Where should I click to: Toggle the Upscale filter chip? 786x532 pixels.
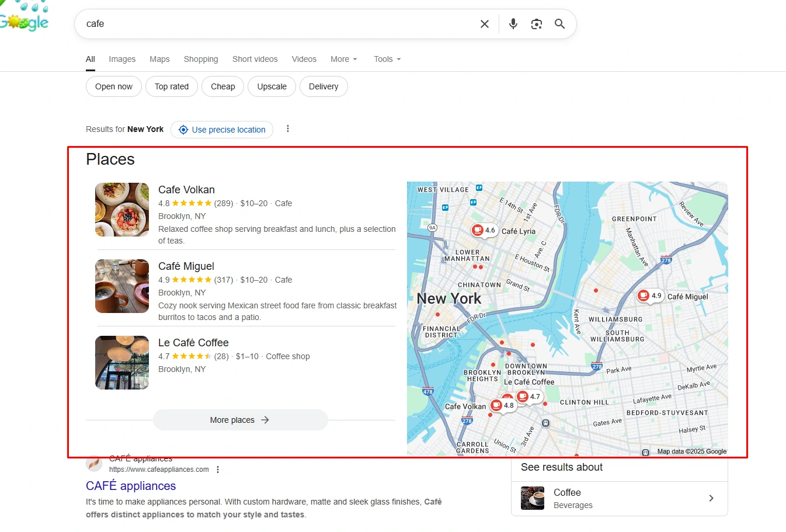point(272,86)
